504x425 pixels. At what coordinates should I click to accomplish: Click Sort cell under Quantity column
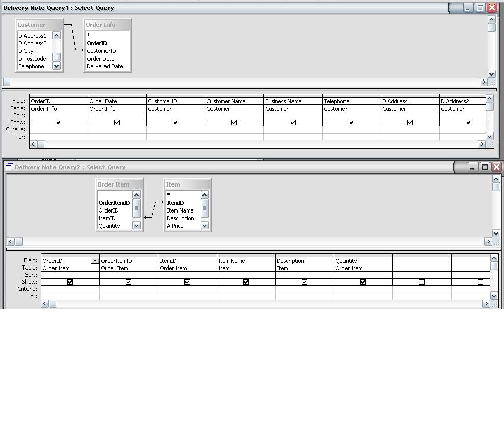point(363,275)
